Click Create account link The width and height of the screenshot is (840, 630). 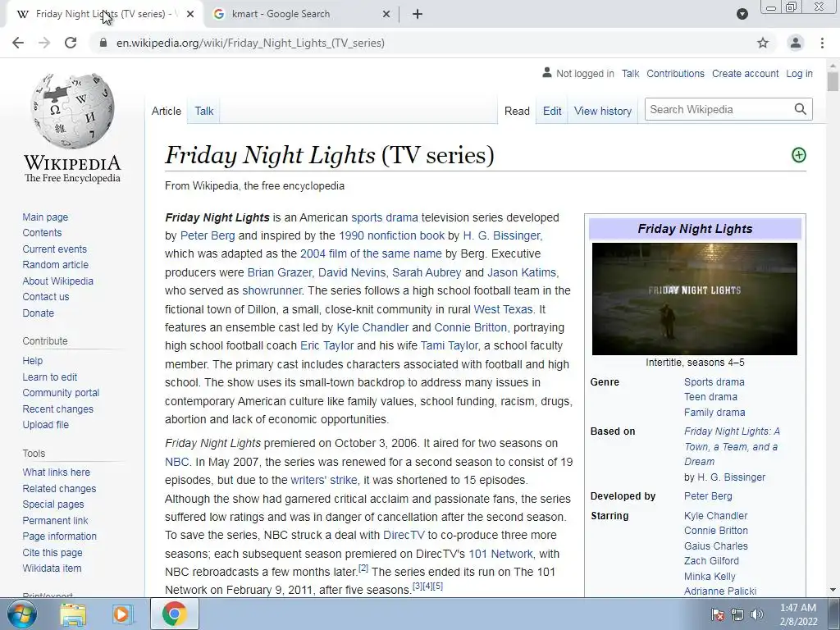tap(745, 73)
